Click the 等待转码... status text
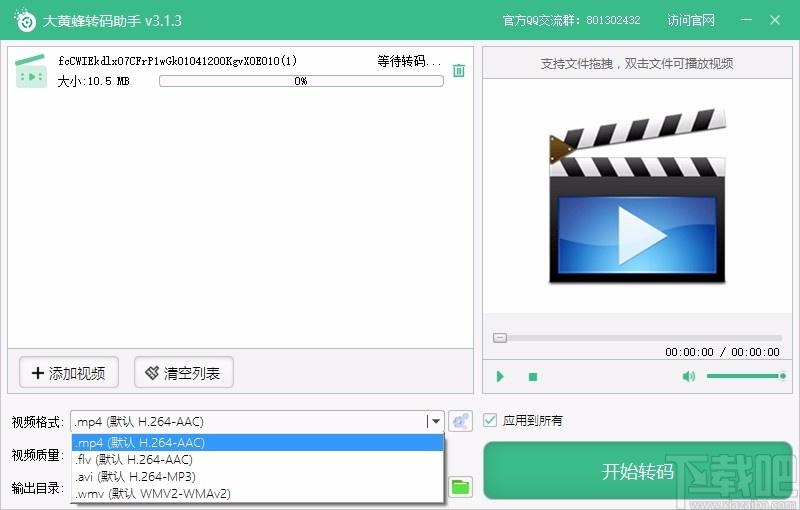800x510 pixels. coord(409,61)
